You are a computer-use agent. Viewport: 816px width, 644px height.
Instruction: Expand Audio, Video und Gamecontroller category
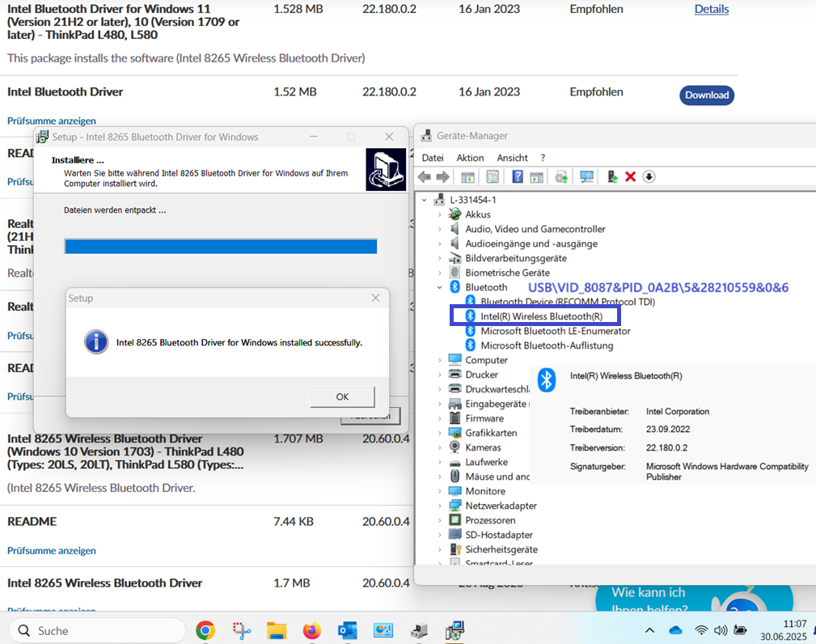pos(440,229)
